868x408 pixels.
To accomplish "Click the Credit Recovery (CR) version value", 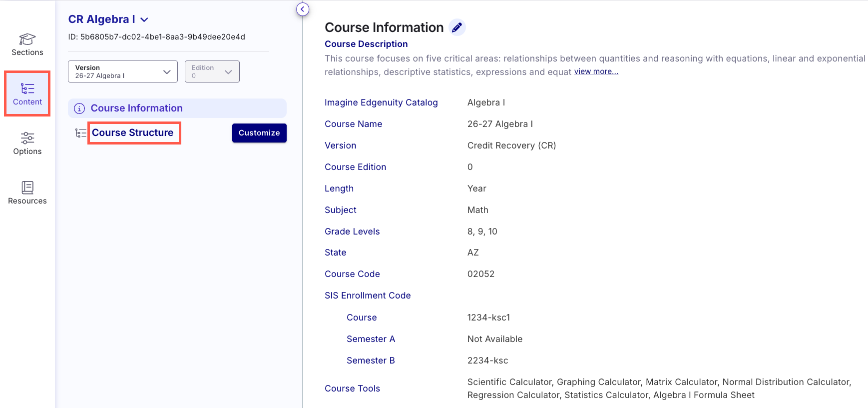I will click(x=511, y=145).
